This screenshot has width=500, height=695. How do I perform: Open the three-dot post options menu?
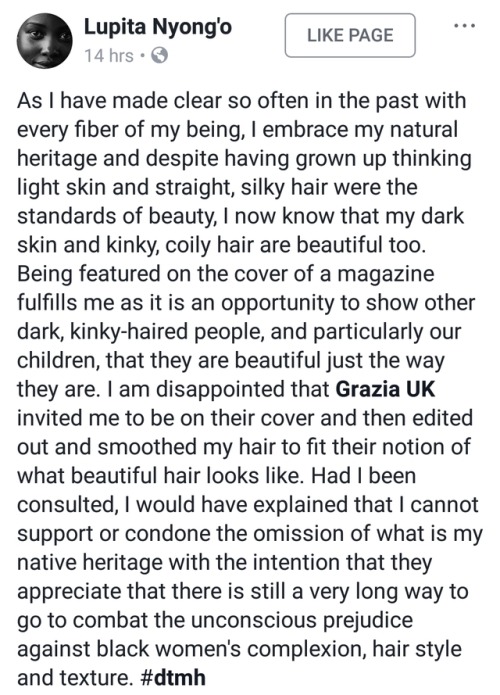(x=465, y=26)
